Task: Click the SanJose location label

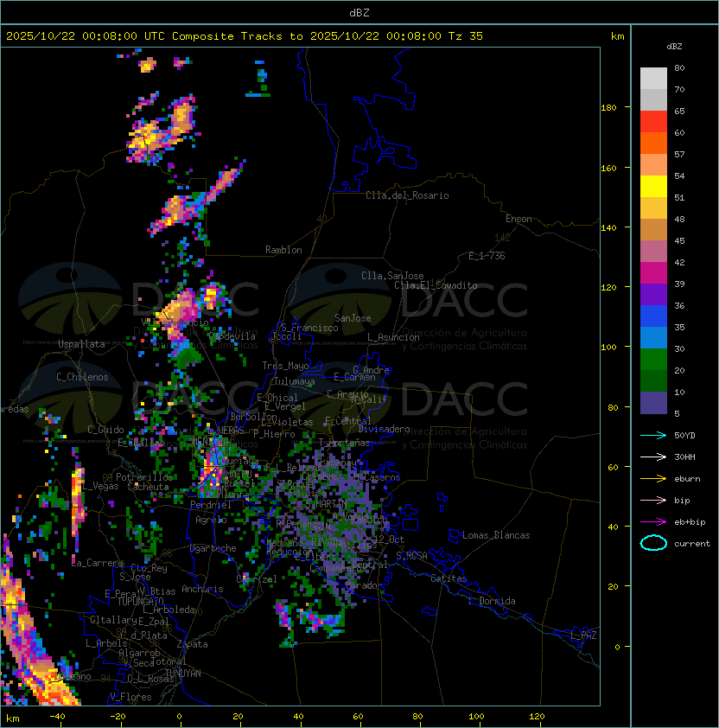Action: click(x=353, y=318)
